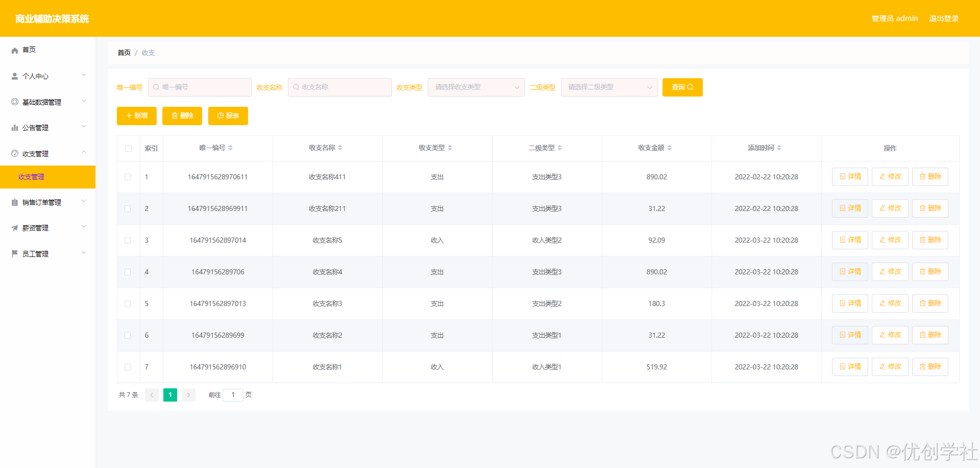980x468 pixels.
Task: Focus the 唯一编号 search input
Action: click(x=200, y=87)
